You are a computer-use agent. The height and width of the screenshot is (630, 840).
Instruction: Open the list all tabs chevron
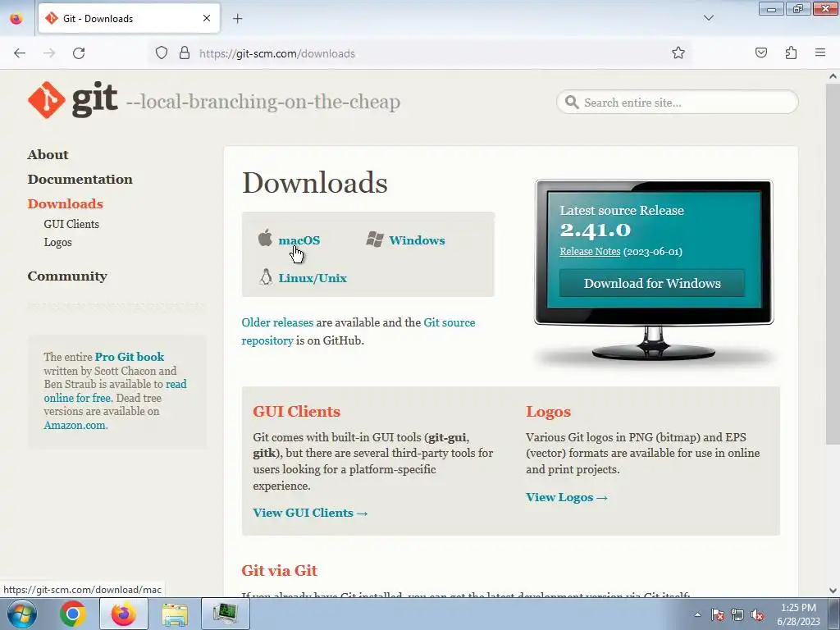(709, 18)
